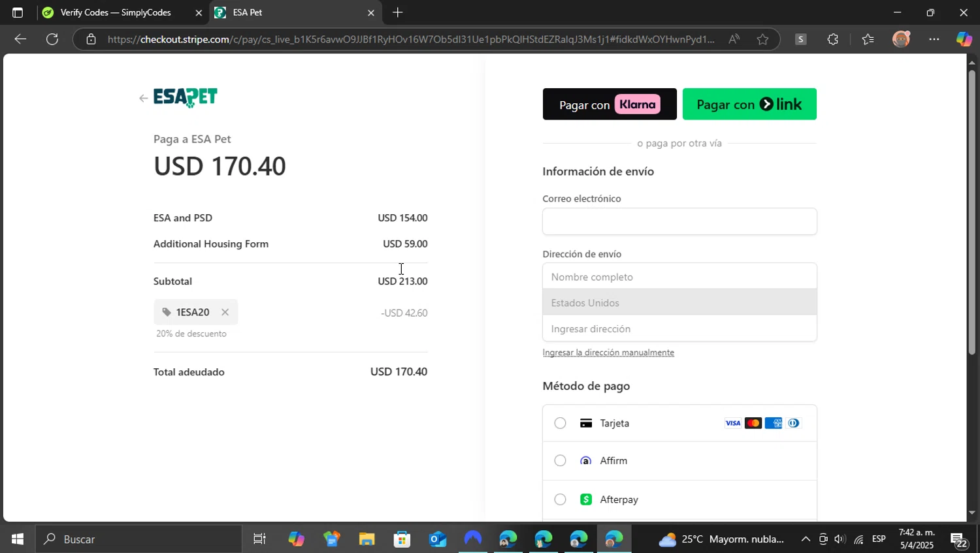Click the Buscar taskbar search box
Screen dimensions: 980x553
tap(139, 539)
